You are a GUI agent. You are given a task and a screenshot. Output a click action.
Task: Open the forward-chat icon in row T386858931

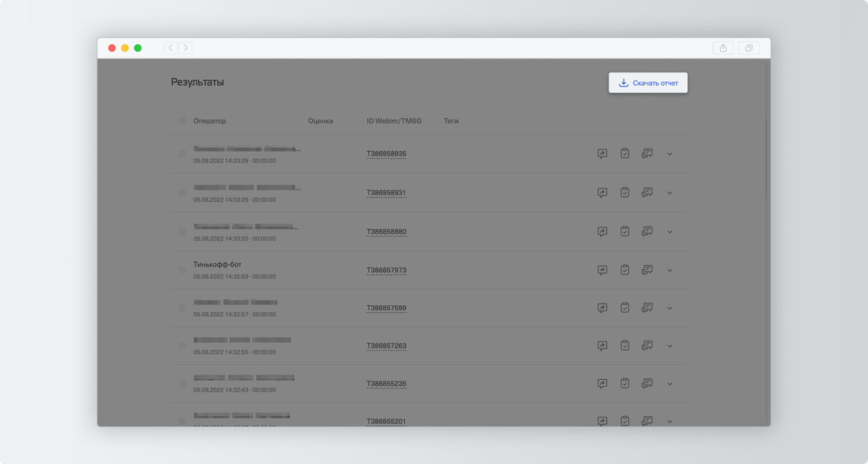pyautogui.click(x=602, y=193)
